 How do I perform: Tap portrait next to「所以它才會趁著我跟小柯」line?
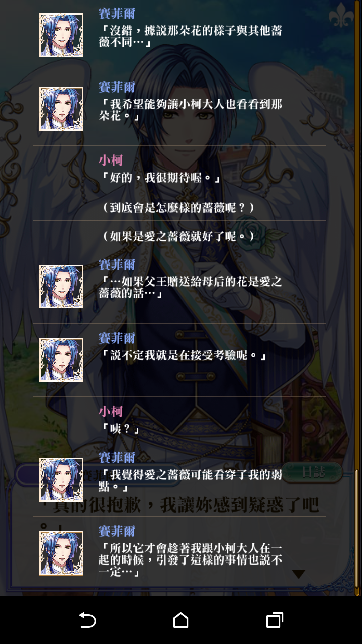(61, 553)
